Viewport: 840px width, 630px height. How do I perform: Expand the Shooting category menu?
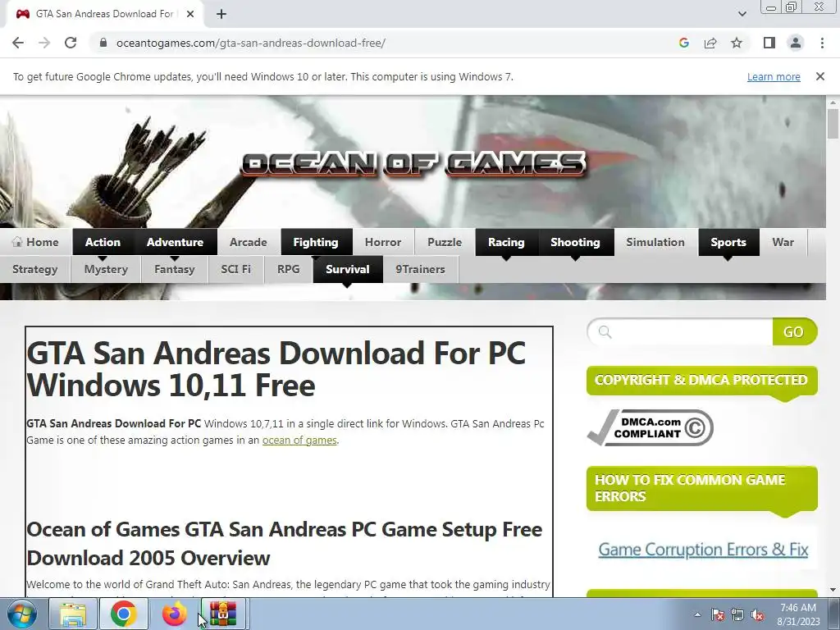point(575,242)
